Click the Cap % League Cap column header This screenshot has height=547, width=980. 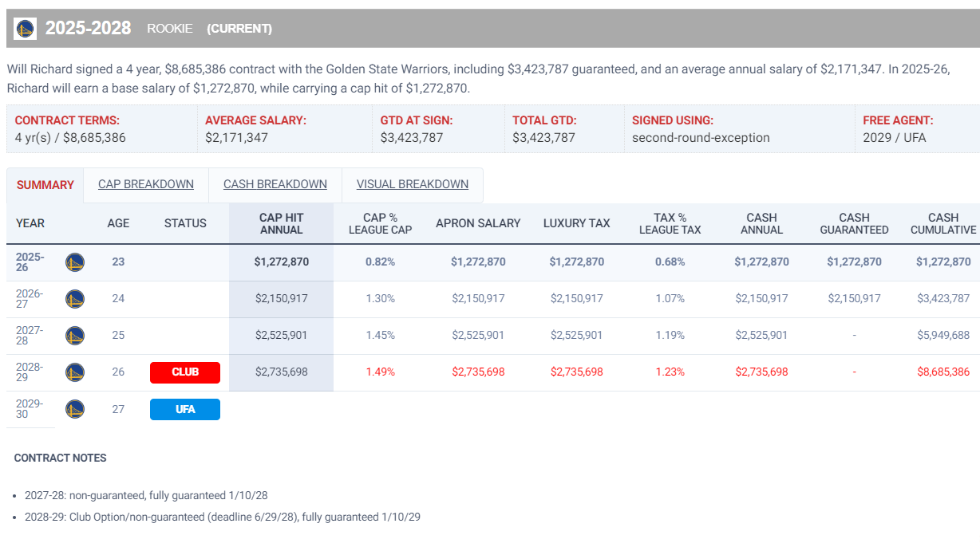pyautogui.click(x=381, y=223)
